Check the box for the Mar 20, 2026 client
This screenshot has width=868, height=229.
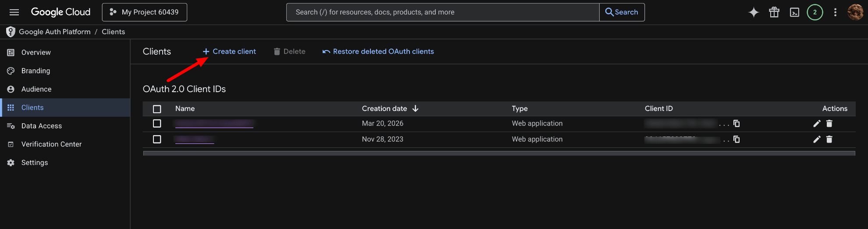(157, 124)
